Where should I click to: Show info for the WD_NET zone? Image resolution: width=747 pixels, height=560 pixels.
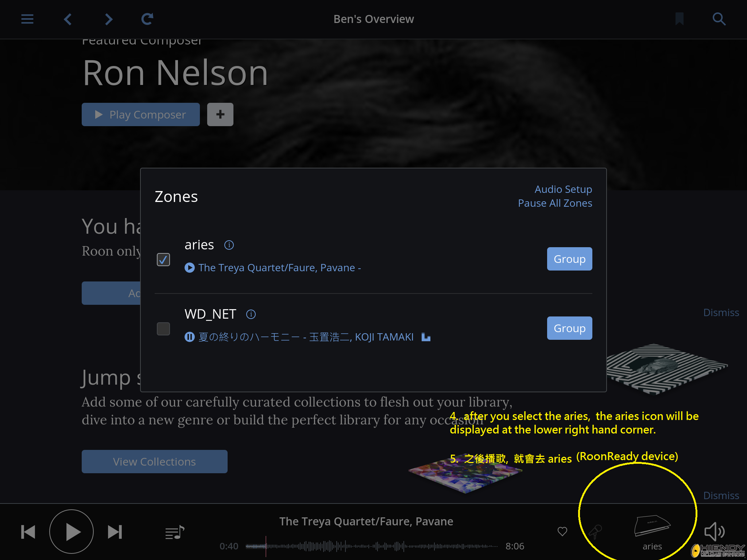tap(251, 314)
